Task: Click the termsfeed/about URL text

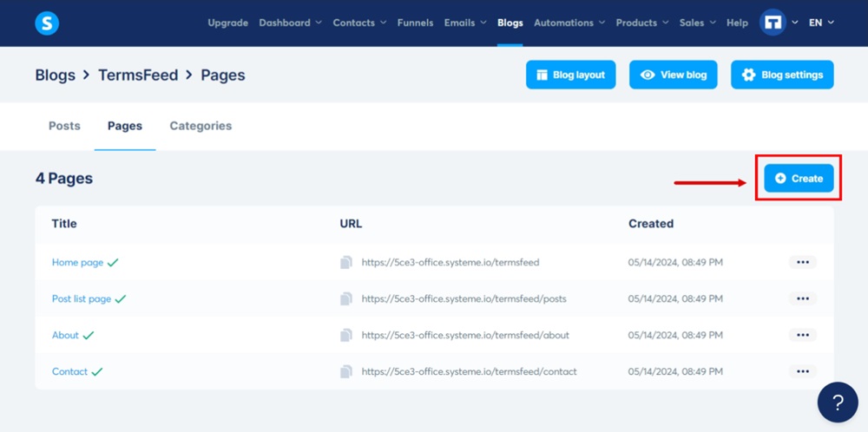Action: coord(465,335)
